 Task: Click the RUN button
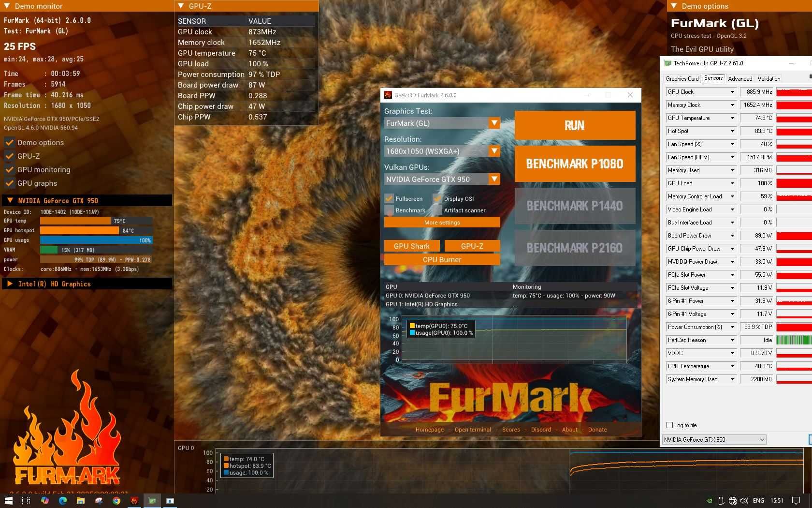pyautogui.click(x=575, y=125)
